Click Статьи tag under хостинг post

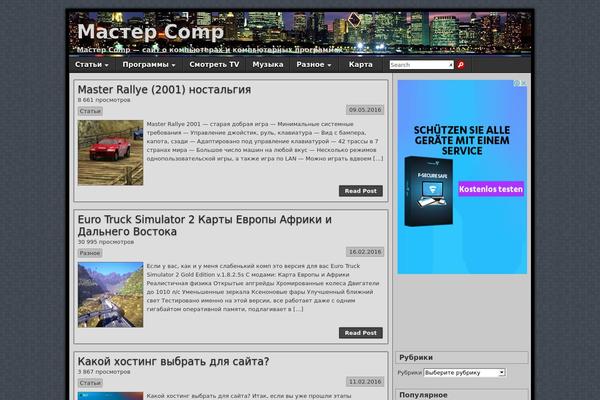(90, 383)
